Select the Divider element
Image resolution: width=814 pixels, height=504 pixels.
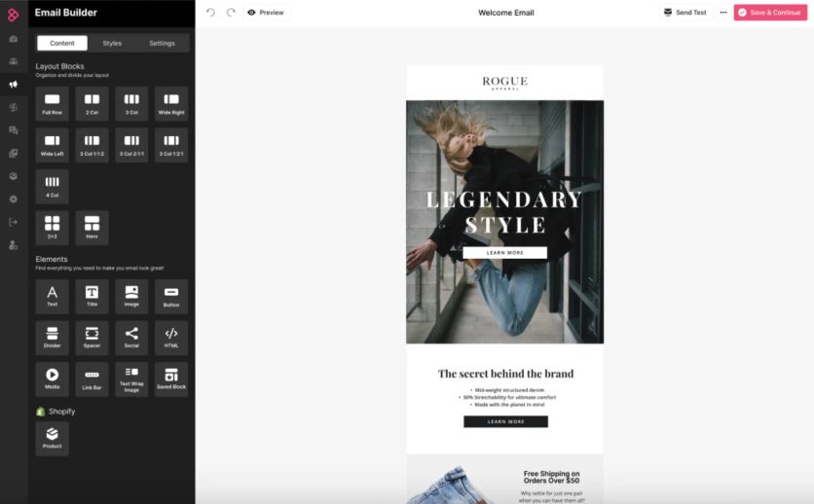click(x=52, y=338)
